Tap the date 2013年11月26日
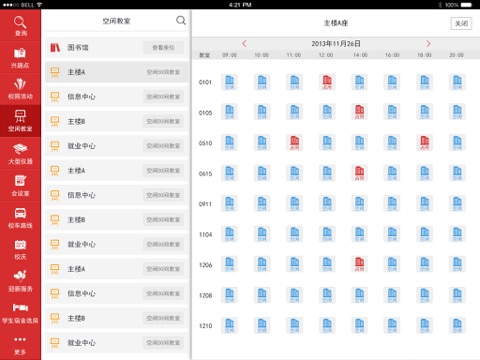Image resolution: width=480 pixels, height=360 pixels. (336, 44)
